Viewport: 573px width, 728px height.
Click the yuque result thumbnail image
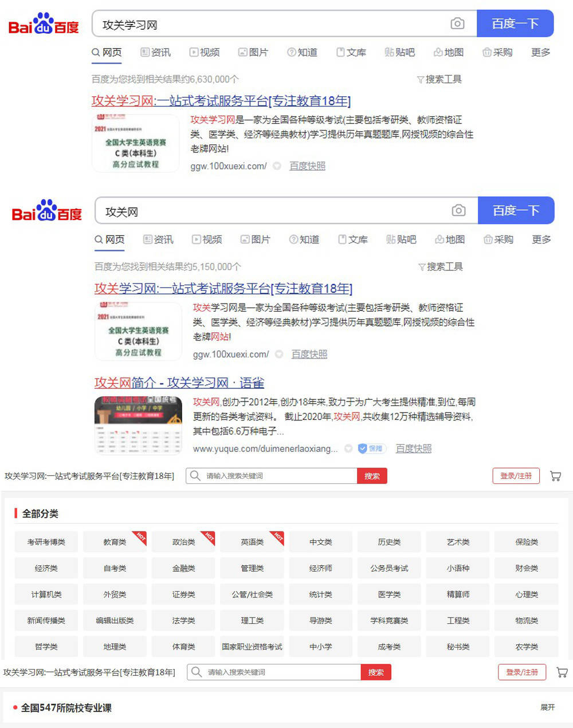[x=138, y=425]
